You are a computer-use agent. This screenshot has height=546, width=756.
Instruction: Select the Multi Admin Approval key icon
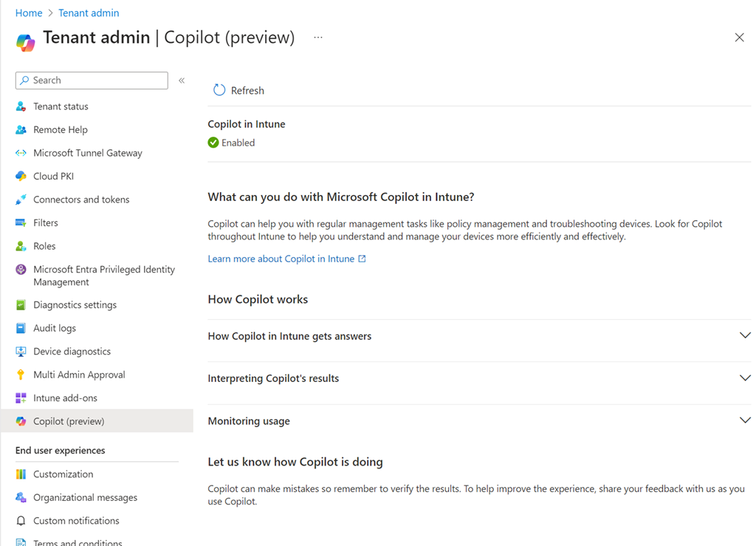[x=21, y=375]
